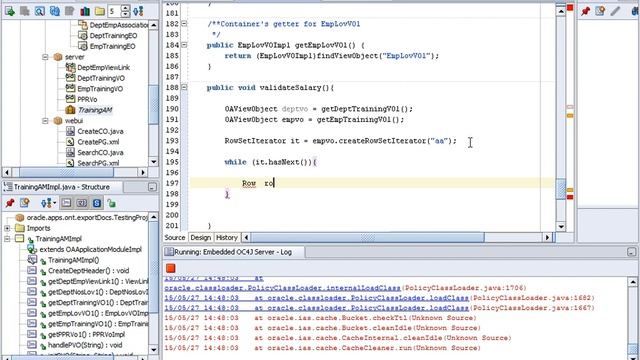Open CreateCO.java from navigator
This screenshot has height=360, width=640.
[x=100, y=131]
